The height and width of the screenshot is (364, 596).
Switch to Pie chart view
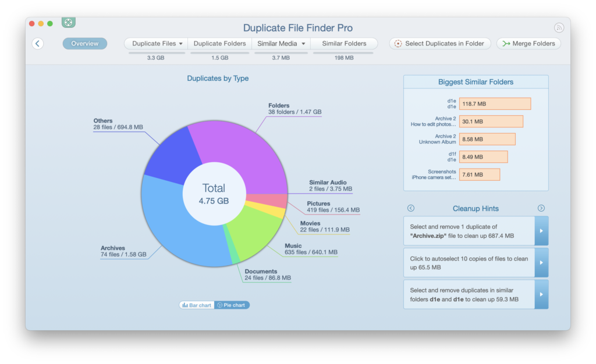pos(232,305)
